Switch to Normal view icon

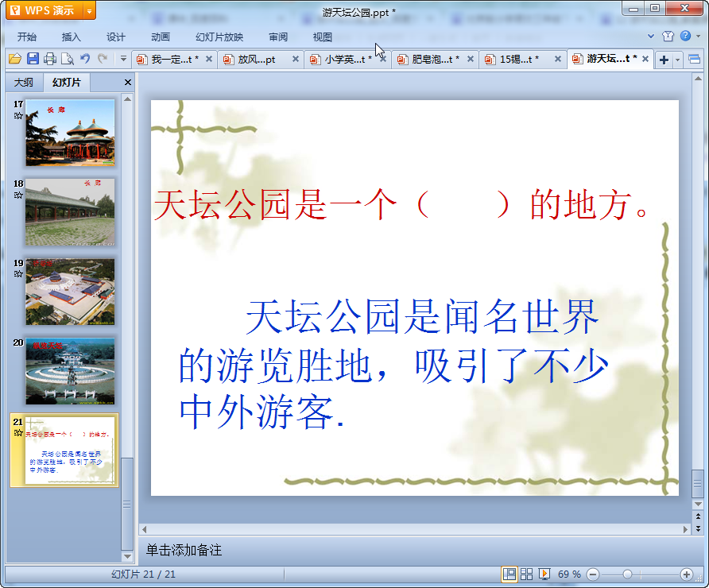(x=509, y=574)
